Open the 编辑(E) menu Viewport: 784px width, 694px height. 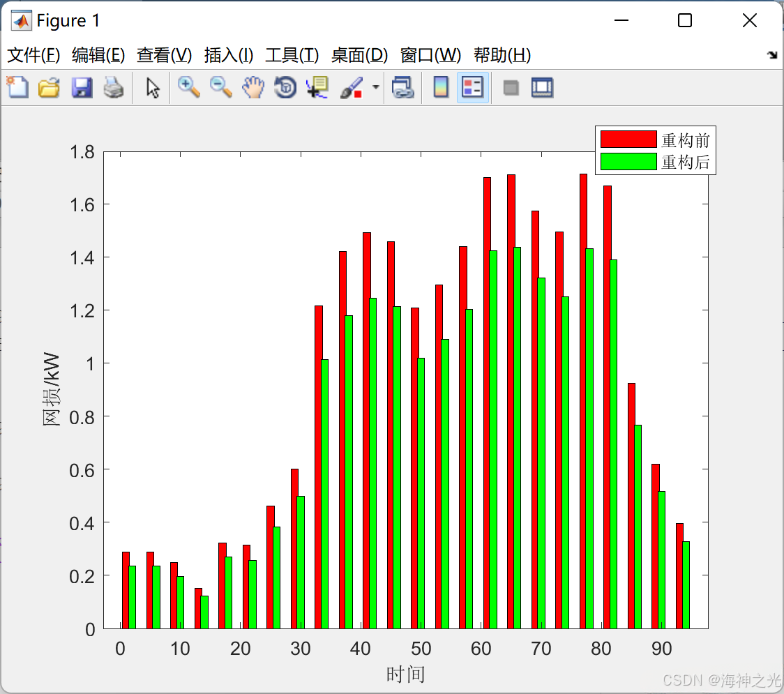(x=98, y=55)
